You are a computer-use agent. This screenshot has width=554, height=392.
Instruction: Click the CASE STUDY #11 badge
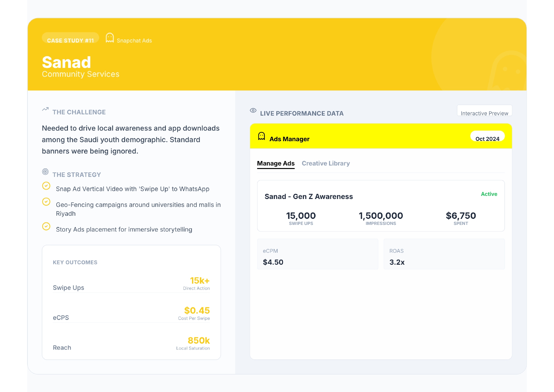70,38
